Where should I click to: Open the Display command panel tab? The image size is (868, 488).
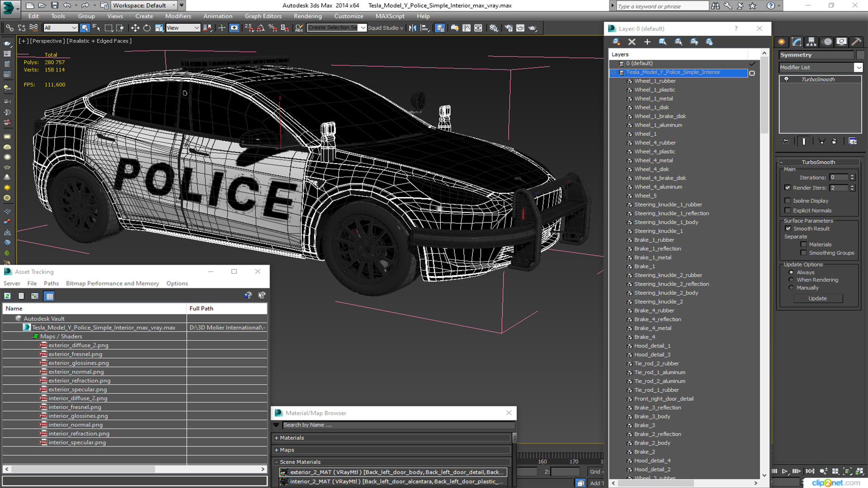[x=841, y=42]
